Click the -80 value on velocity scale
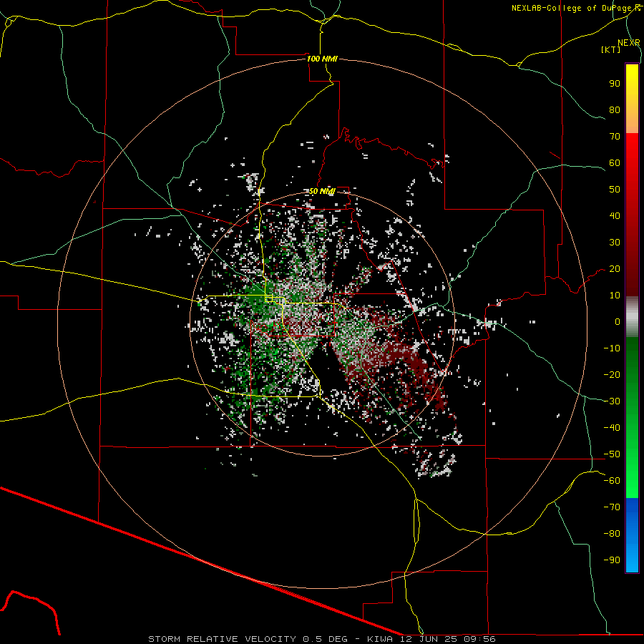 point(612,534)
